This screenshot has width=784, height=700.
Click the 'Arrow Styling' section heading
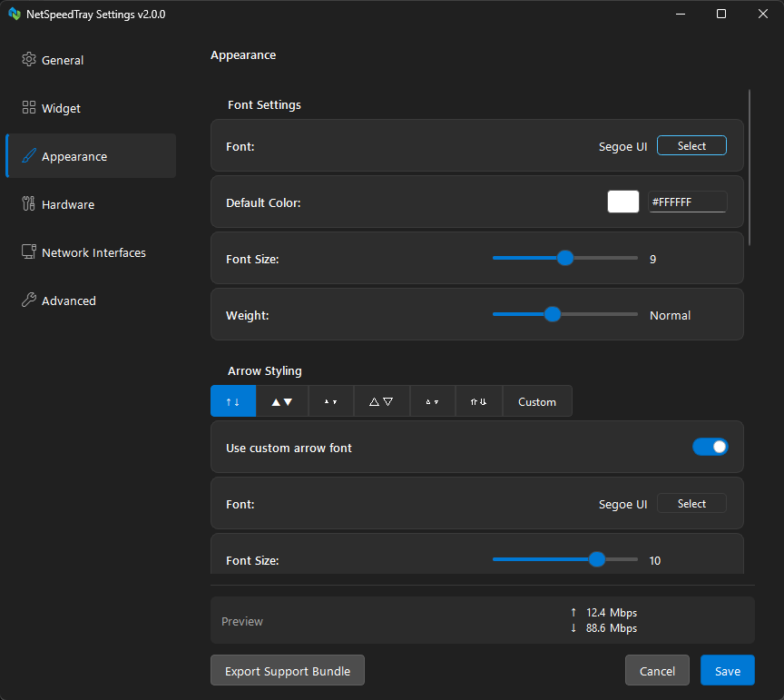(265, 370)
